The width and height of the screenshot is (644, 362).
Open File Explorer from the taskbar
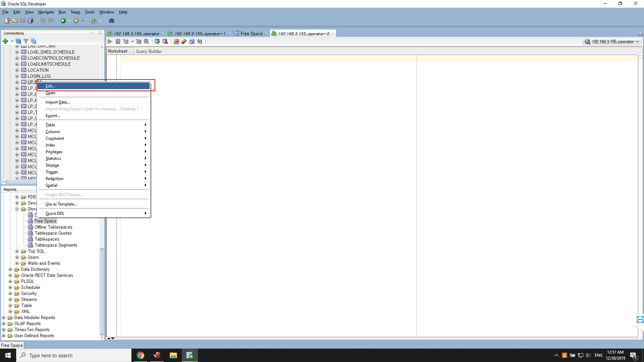173,355
